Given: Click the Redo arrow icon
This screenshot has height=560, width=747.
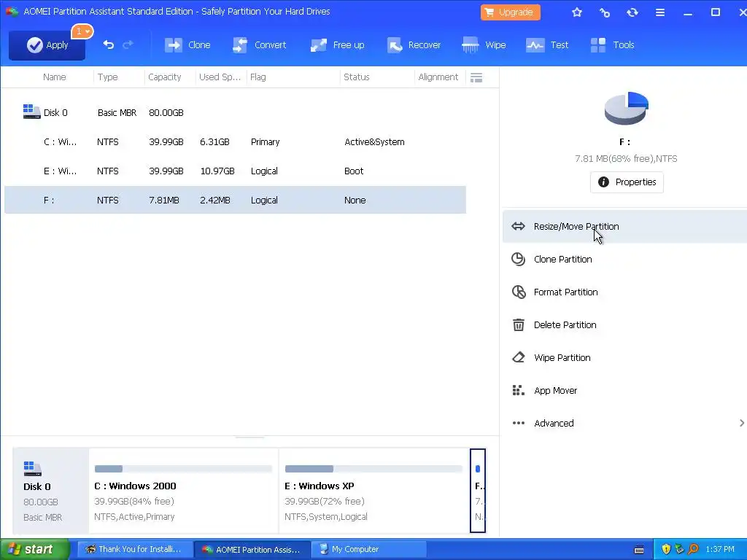Looking at the screenshot, I should (x=128, y=44).
